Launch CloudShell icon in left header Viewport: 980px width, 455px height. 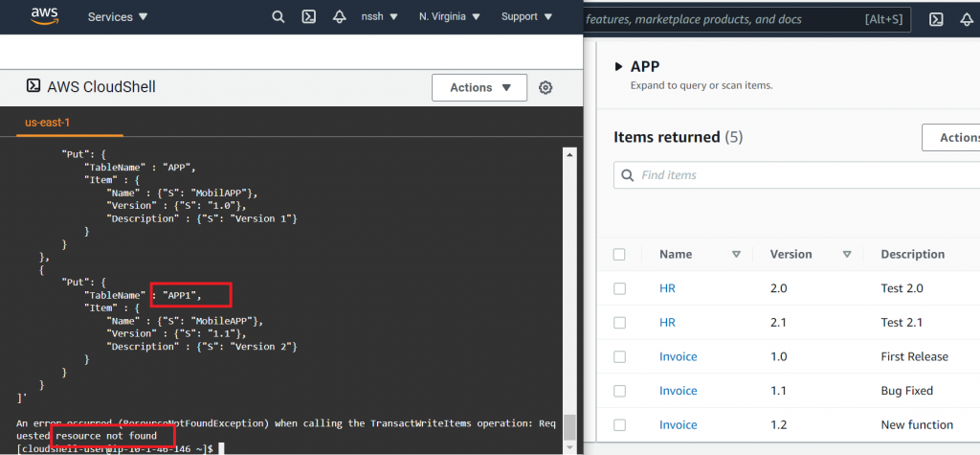(x=309, y=17)
